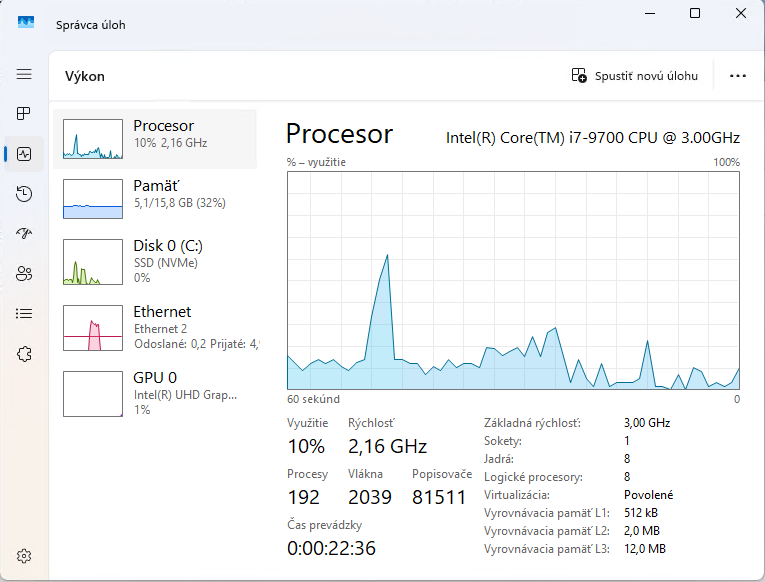Open the Startup apps gauge icon
765x582 pixels.
[x=24, y=234]
